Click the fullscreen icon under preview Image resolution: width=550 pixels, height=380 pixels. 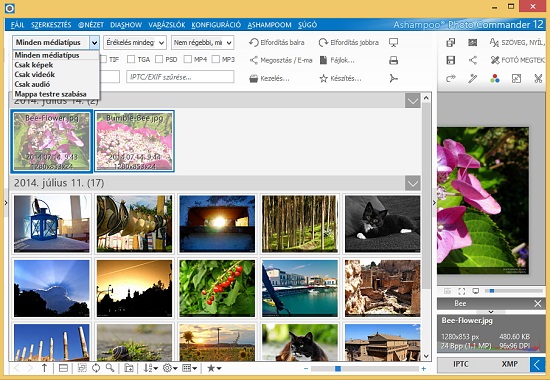[x=462, y=291]
